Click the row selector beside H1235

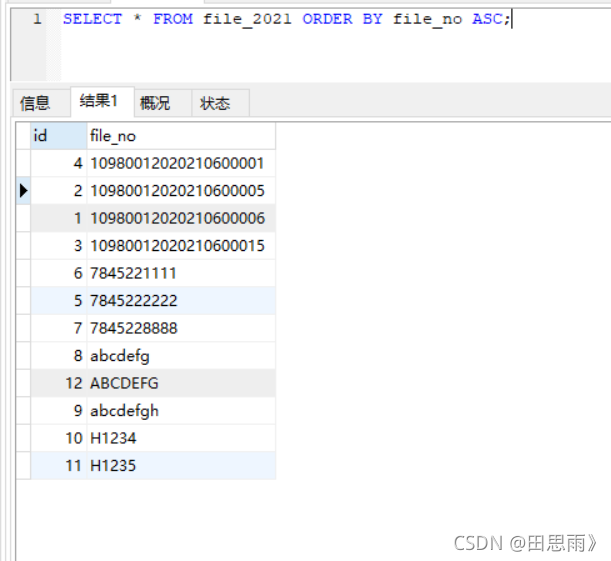23,466
